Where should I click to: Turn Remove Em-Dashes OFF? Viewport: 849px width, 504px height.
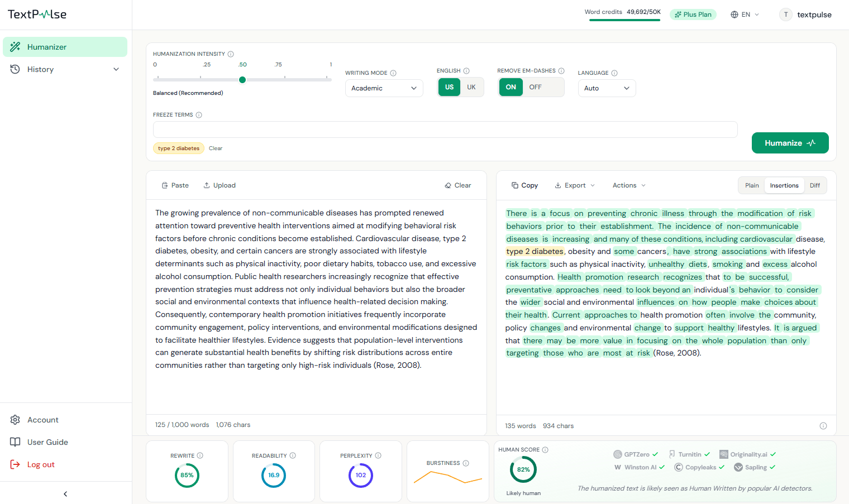coord(535,87)
